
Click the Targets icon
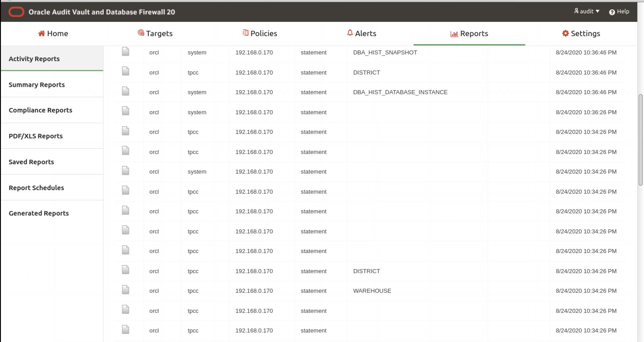[x=141, y=33]
